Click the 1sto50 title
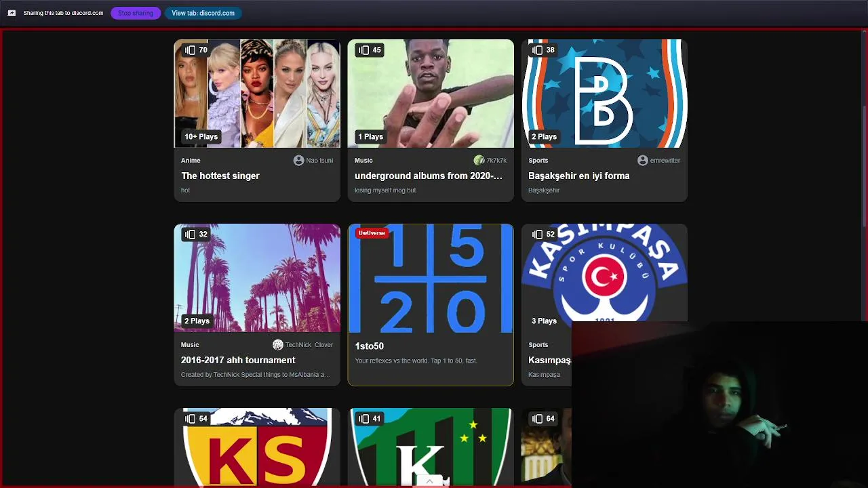Image resolution: width=868 pixels, height=488 pixels. [x=370, y=346]
